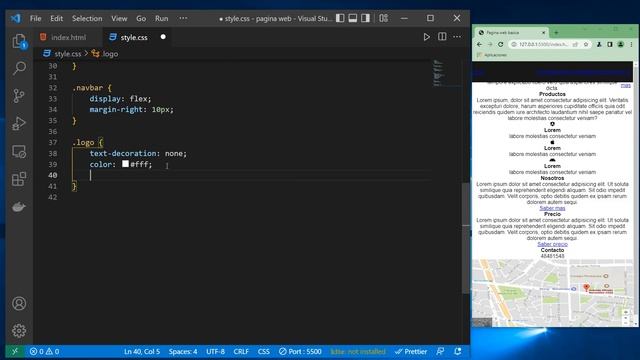
Task: Open the File menu
Action: coord(36,18)
